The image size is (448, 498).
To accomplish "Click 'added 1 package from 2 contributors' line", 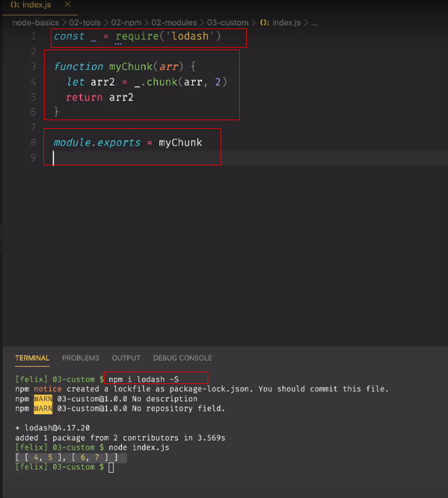I will pyautogui.click(x=120, y=438).
